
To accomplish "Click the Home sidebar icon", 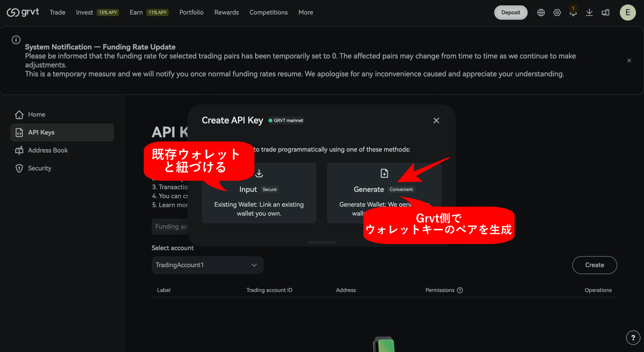I will (19, 115).
